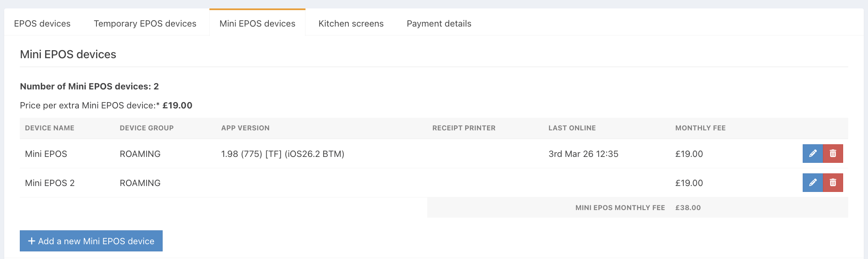Edit the Mini EPOS device with pencil icon
868x259 pixels.
(x=812, y=154)
